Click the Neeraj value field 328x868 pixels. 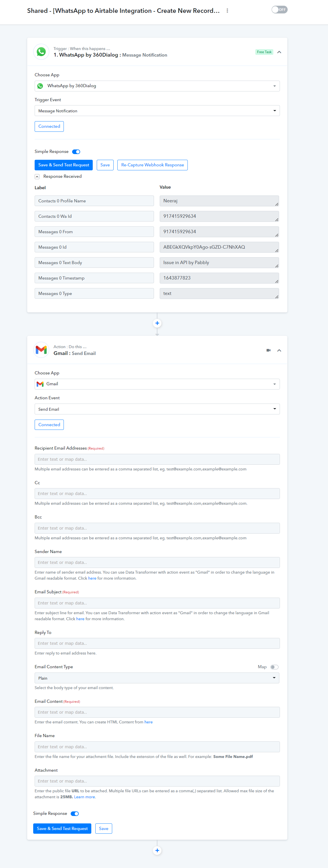(x=219, y=201)
